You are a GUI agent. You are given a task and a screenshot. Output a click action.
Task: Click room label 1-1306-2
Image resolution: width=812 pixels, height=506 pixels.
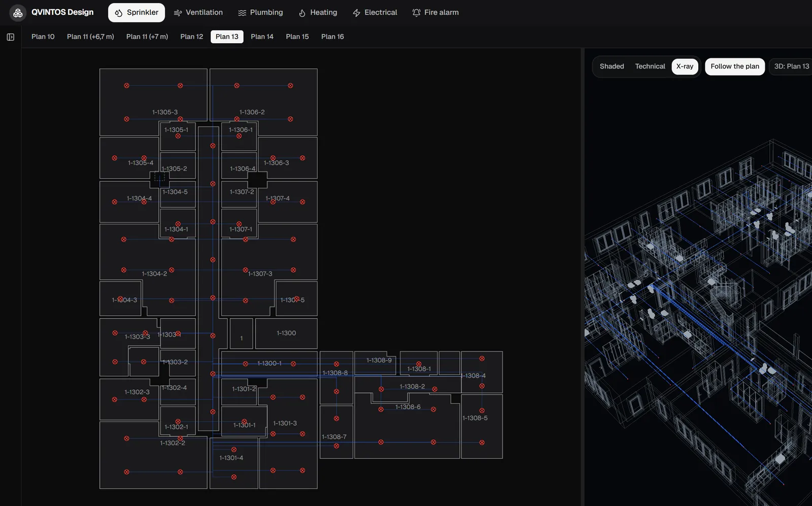click(x=252, y=112)
